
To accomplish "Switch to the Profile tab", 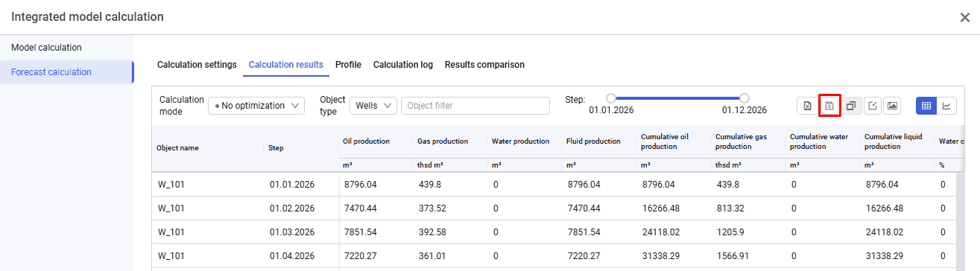I will point(348,65).
